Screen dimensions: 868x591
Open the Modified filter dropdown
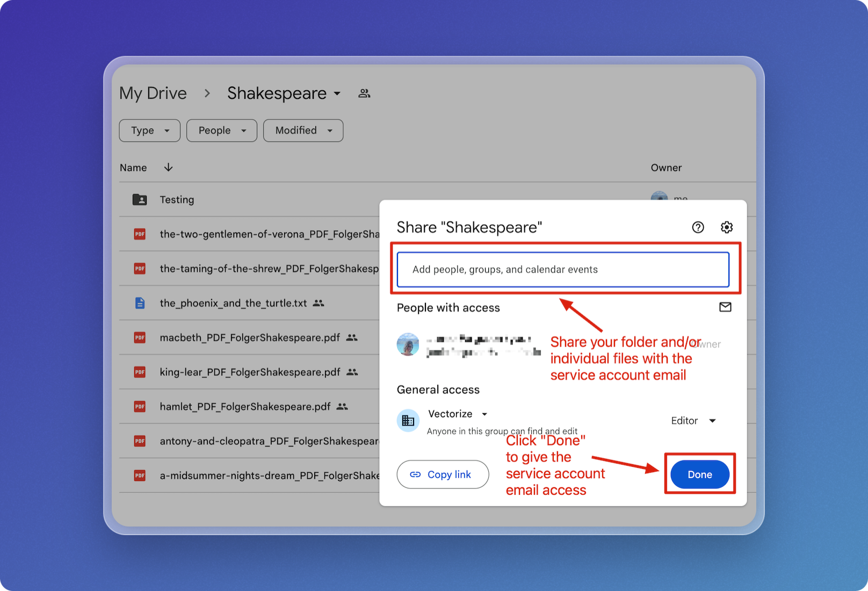pyautogui.click(x=303, y=131)
